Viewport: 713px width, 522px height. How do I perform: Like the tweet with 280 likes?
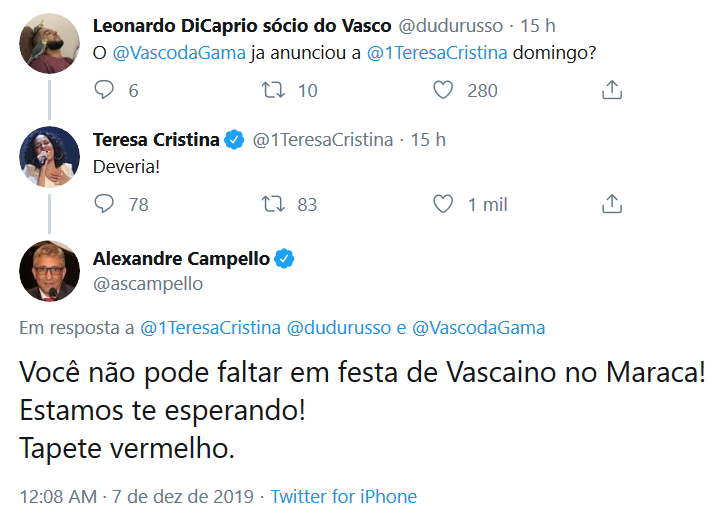444,90
